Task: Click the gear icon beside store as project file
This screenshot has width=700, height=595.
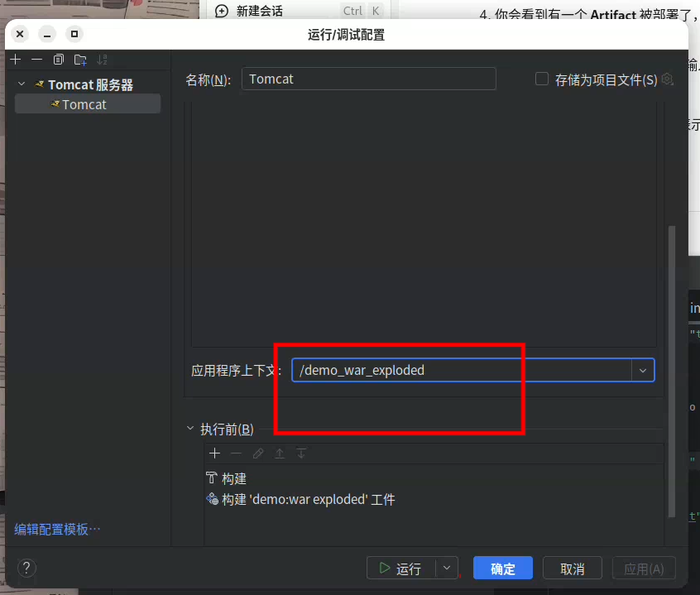Action: pyautogui.click(x=667, y=79)
